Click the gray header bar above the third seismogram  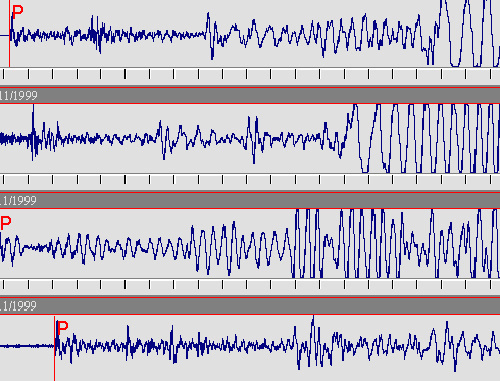click(250, 200)
